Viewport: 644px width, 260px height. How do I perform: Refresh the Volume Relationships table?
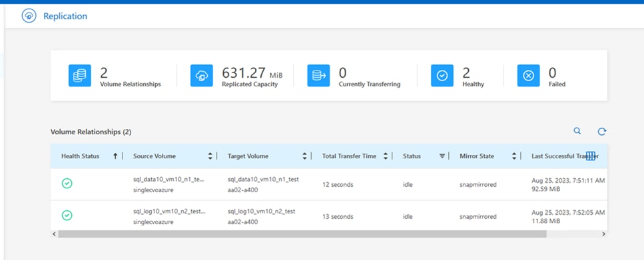[x=601, y=132]
